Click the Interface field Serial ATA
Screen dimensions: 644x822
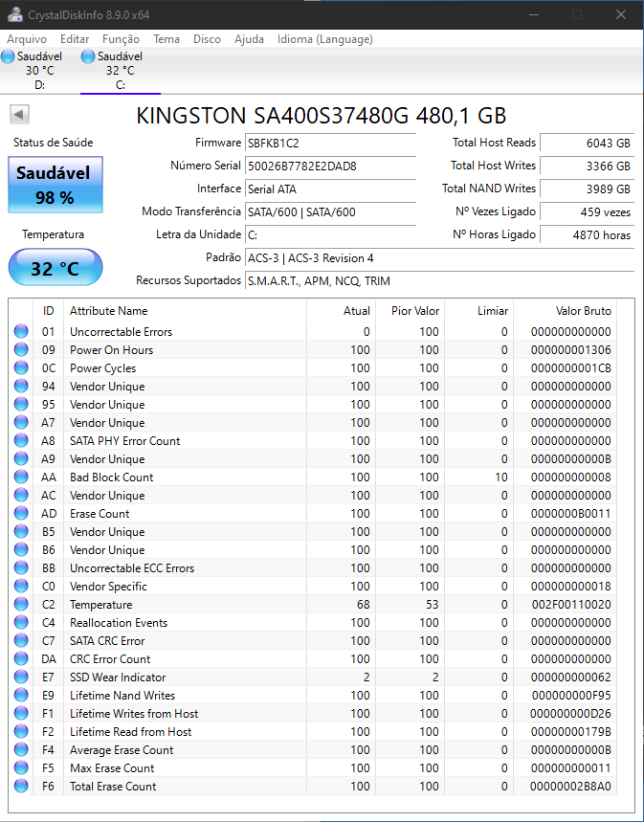pos(330,189)
